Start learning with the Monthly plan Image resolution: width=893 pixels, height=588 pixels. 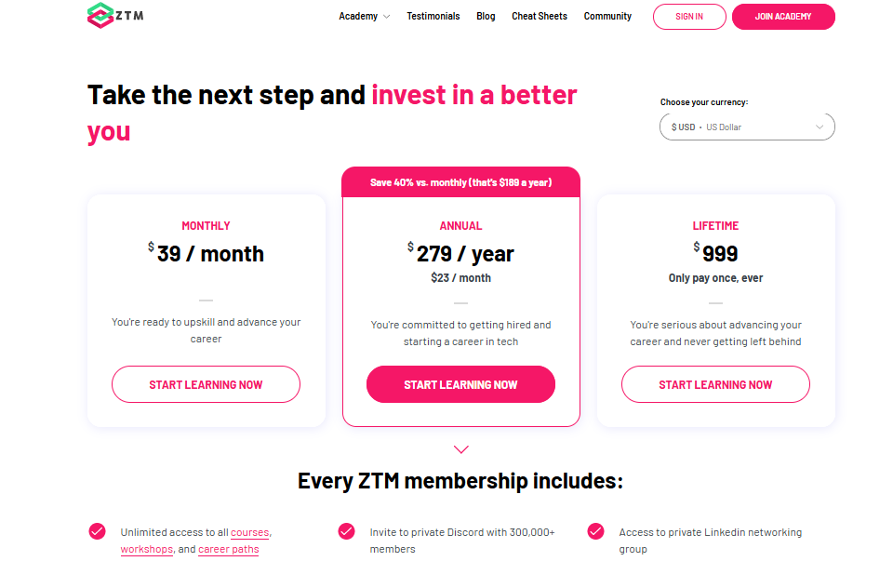206,384
